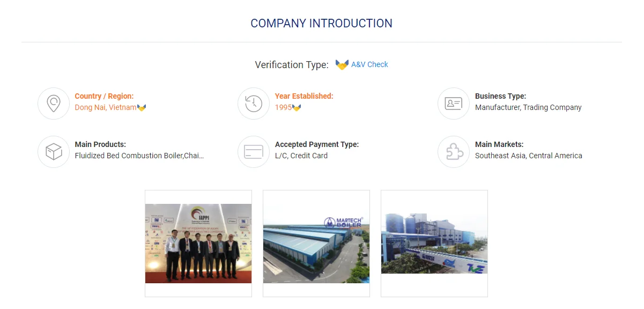Open the blue industrial plant photo thumbnail
644x309 pixels.
[x=434, y=244]
